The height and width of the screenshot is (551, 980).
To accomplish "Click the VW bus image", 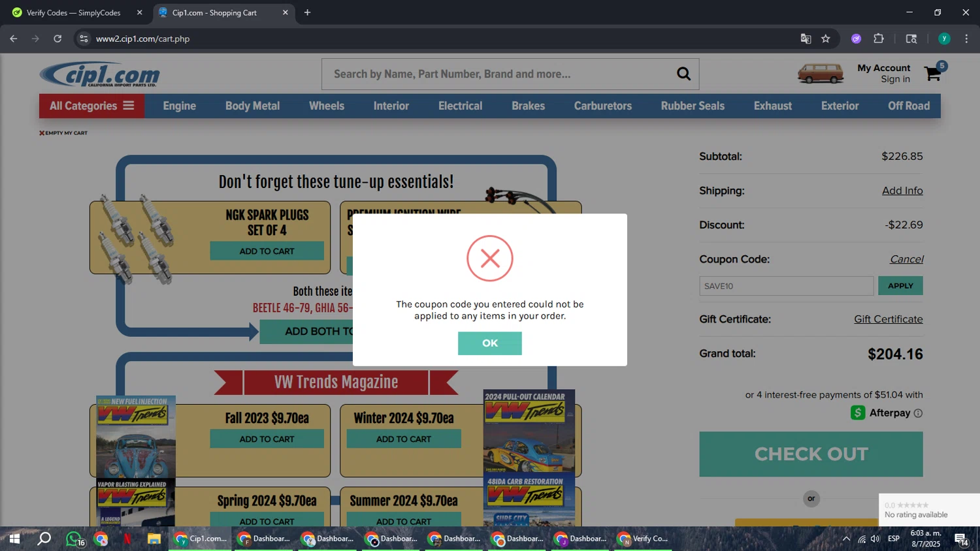I will [x=821, y=73].
